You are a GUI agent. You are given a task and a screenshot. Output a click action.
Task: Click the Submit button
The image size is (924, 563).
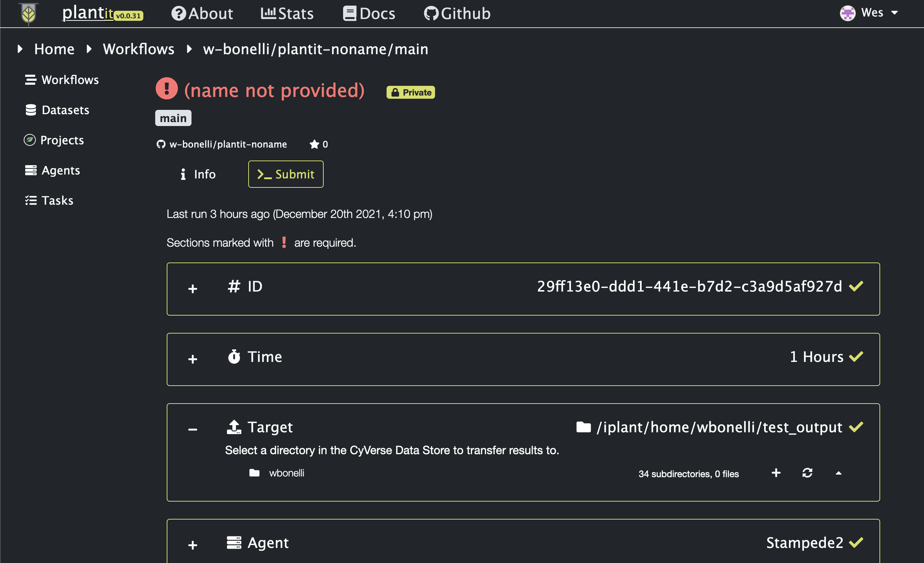285,174
